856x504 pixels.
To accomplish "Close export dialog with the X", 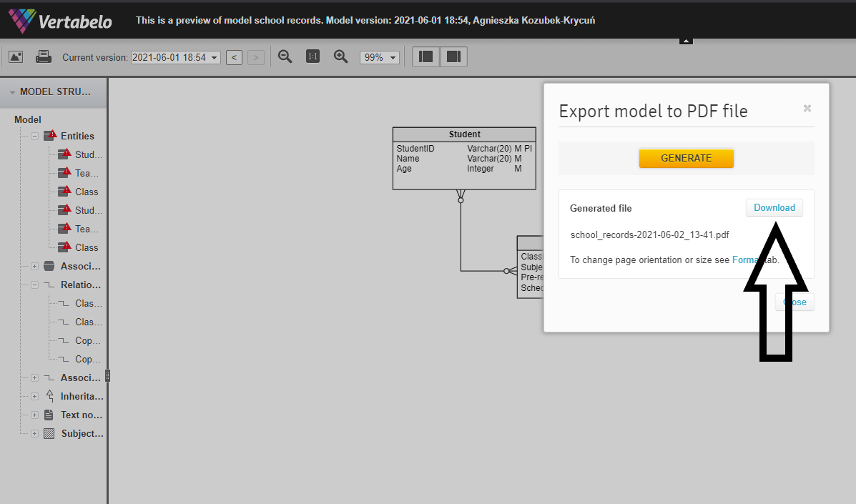I will [x=807, y=108].
